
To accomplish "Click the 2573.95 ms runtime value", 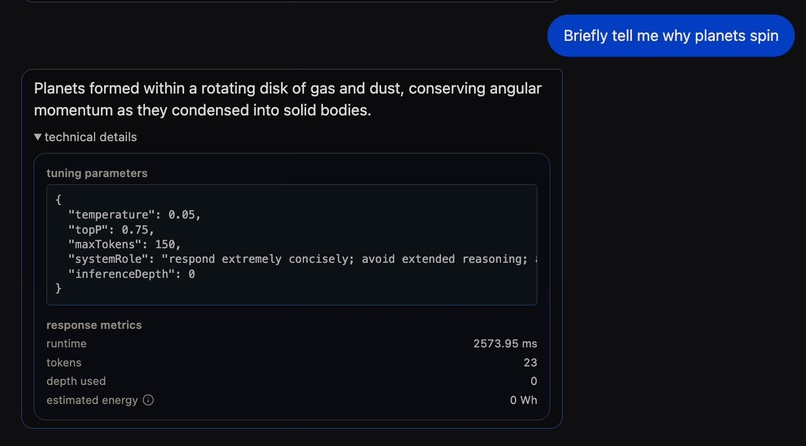I will [505, 344].
